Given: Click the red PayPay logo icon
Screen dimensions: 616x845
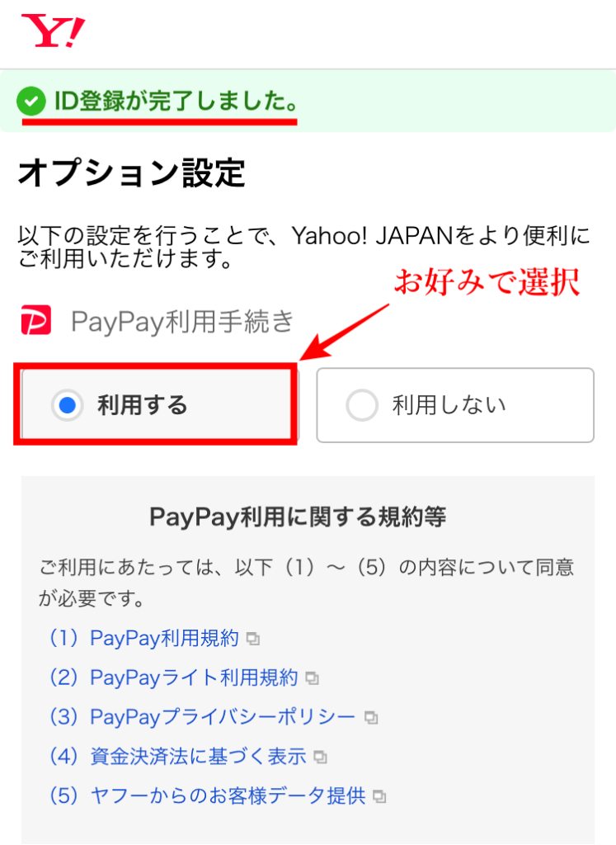Looking at the screenshot, I should [36, 320].
